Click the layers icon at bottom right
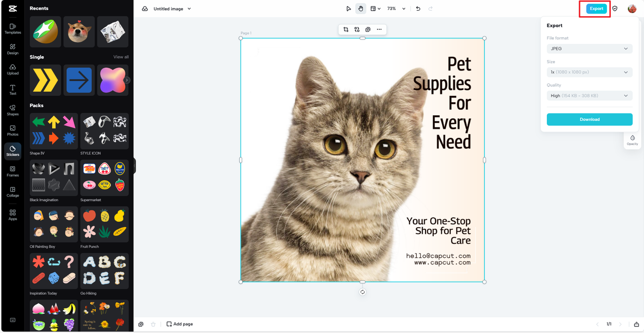Viewport: 644px width, 333px height. pos(636,324)
